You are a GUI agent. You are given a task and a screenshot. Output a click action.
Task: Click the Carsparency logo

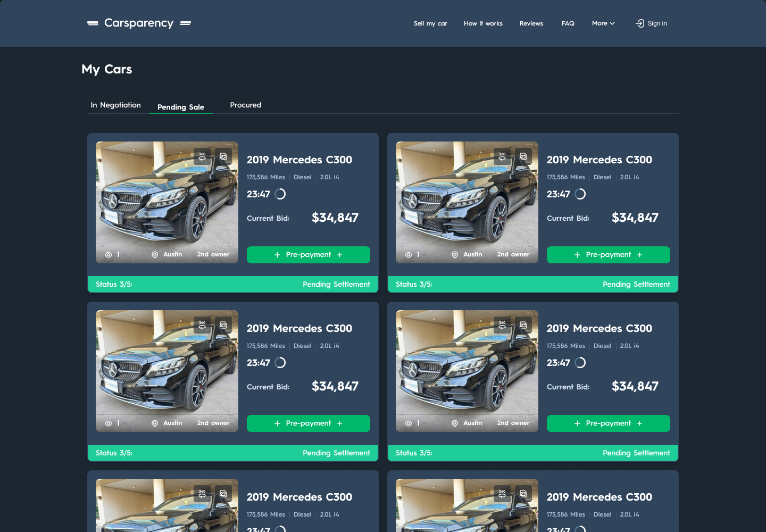139,23
